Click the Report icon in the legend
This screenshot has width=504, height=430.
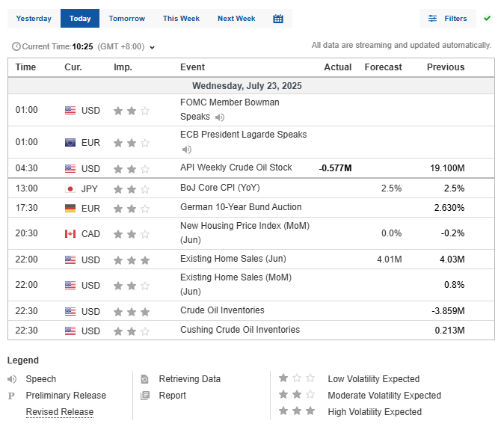click(145, 396)
